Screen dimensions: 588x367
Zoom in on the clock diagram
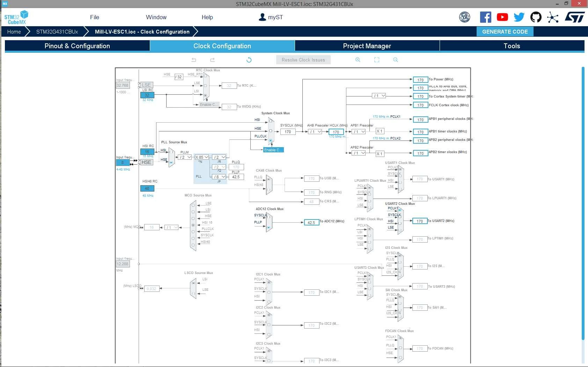pos(358,60)
